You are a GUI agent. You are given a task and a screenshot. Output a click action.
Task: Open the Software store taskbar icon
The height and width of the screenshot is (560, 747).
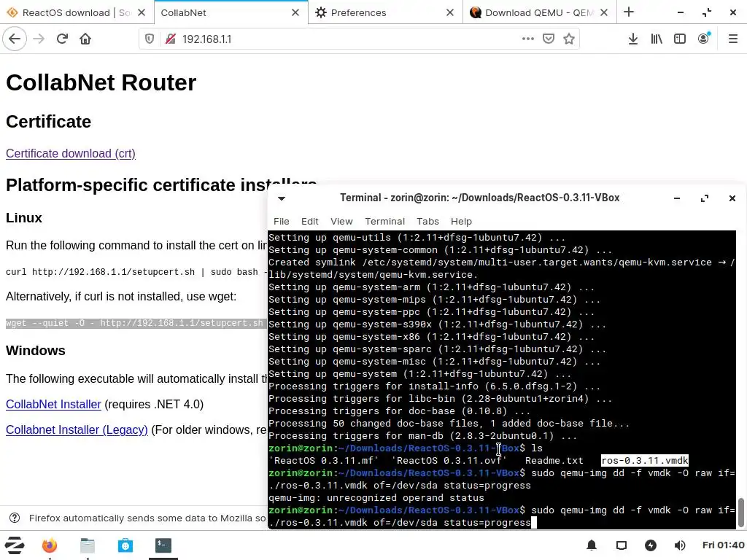click(125, 545)
